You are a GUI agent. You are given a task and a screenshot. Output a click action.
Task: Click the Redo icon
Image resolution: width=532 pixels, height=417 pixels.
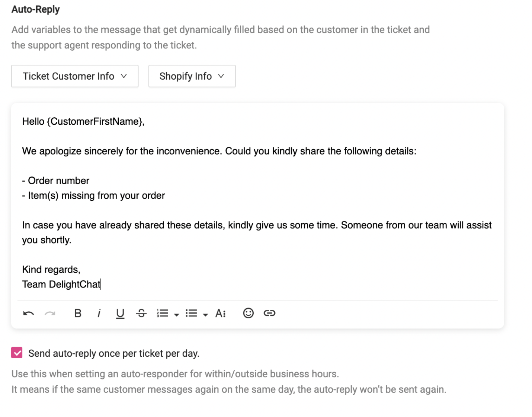(50, 313)
